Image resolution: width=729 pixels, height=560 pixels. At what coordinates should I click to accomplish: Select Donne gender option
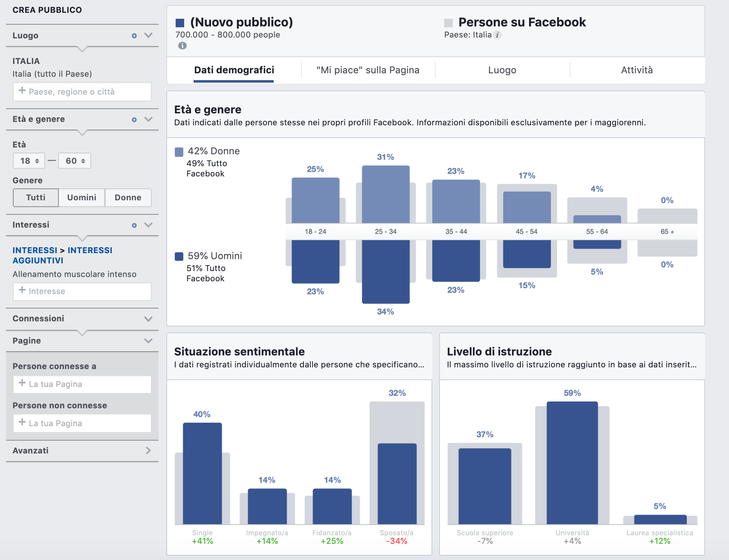[128, 198]
